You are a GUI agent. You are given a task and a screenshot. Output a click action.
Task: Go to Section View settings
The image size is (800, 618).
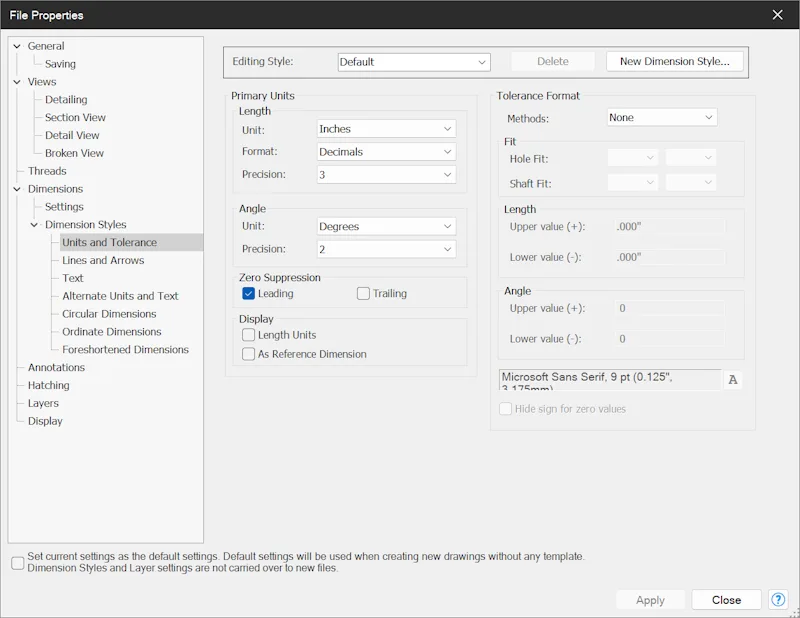(x=76, y=117)
